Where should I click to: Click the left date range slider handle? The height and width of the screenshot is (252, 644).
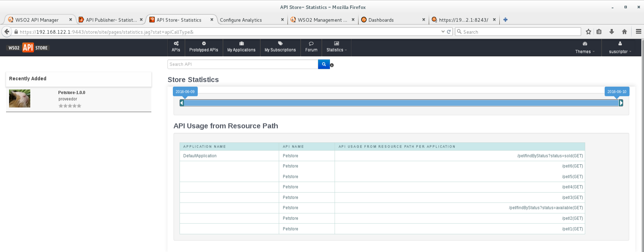tap(182, 103)
